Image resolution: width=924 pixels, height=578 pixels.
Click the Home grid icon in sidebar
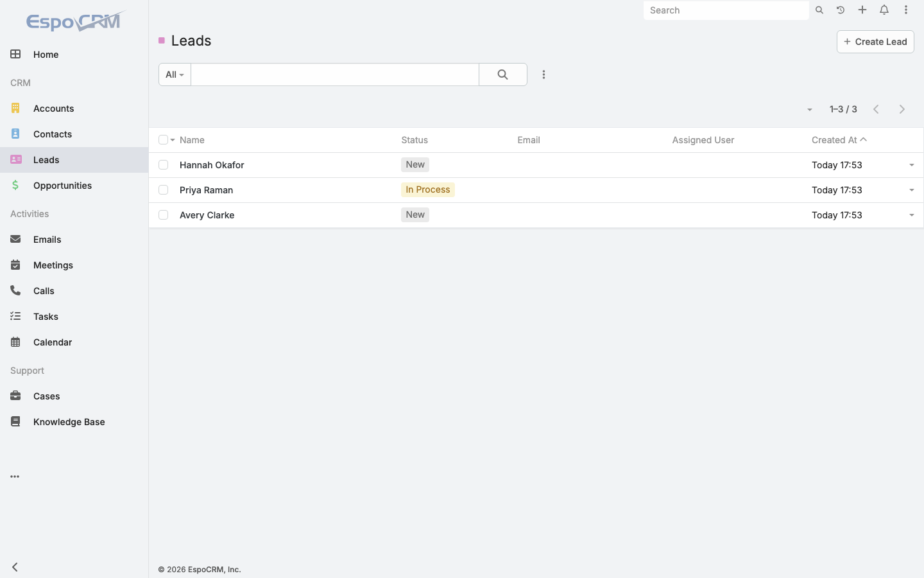15,55
